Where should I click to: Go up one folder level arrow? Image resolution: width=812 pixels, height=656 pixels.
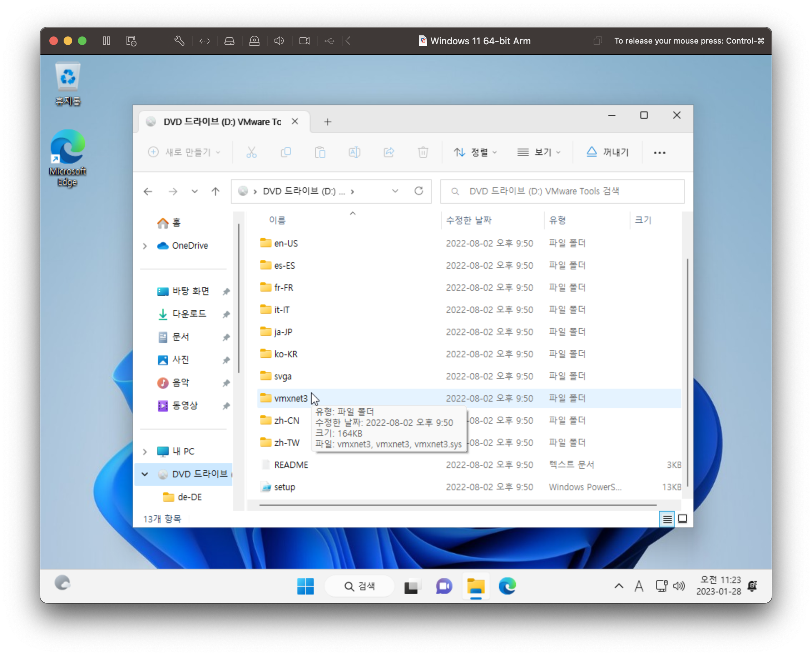pyautogui.click(x=216, y=192)
